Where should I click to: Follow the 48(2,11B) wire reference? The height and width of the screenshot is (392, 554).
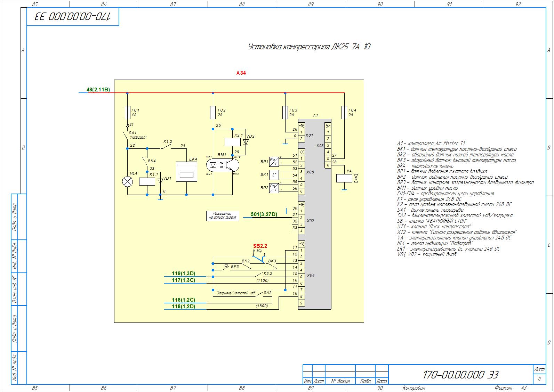98,90
